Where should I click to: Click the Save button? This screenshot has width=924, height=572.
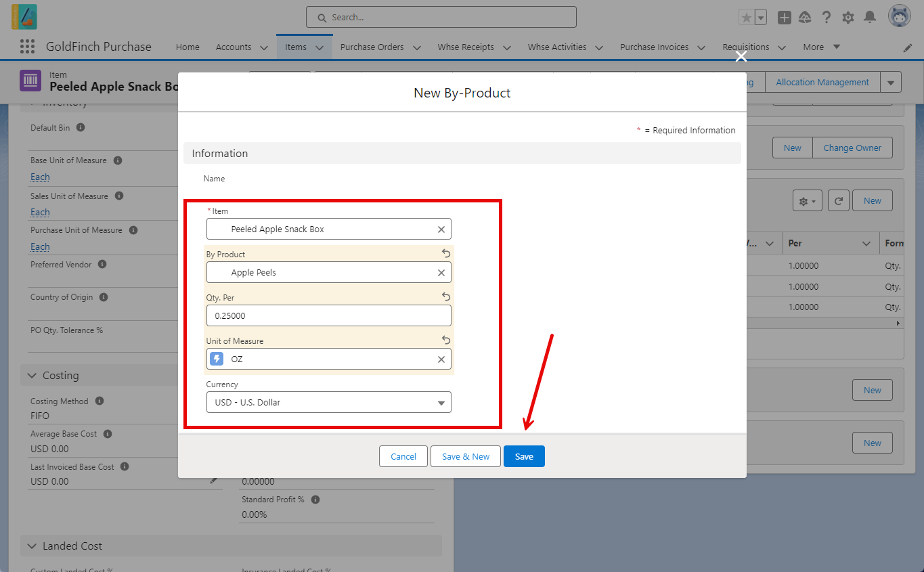point(524,456)
